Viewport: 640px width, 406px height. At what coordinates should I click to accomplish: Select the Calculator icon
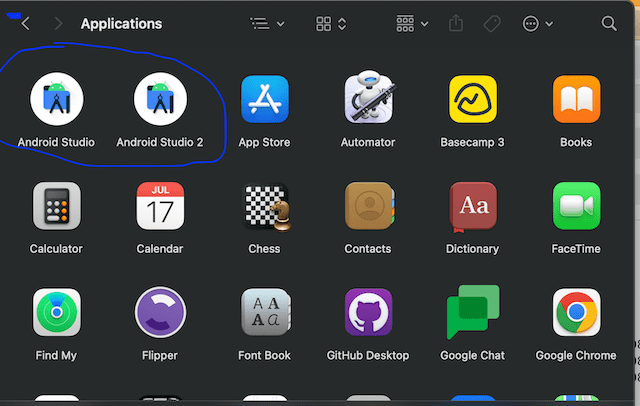(x=57, y=206)
